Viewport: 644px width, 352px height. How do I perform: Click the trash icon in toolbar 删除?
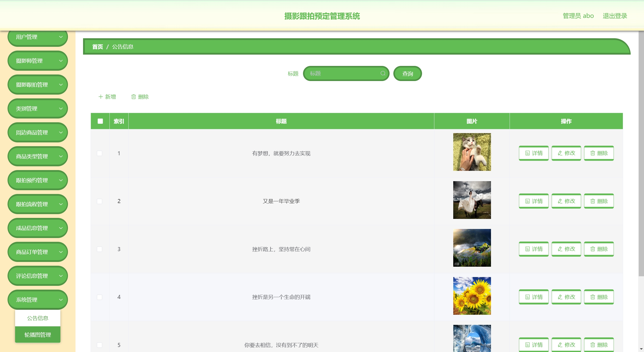pyautogui.click(x=134, y=97)
